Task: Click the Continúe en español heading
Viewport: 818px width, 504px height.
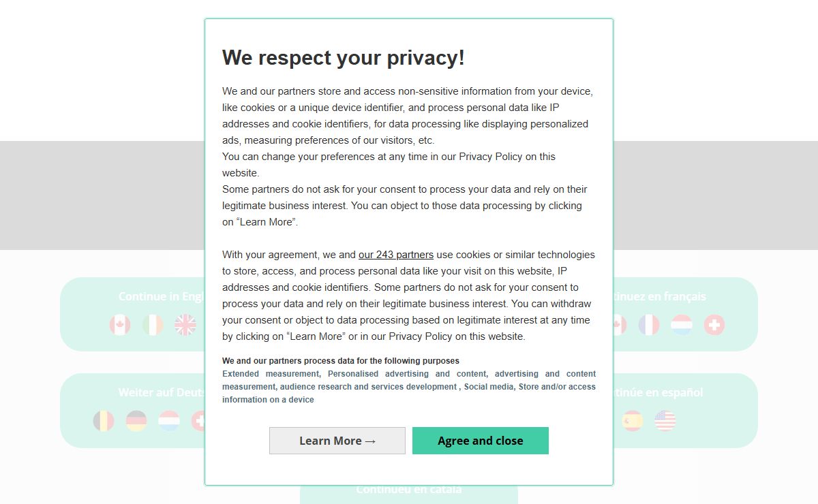Action: [x=658, y=392]
